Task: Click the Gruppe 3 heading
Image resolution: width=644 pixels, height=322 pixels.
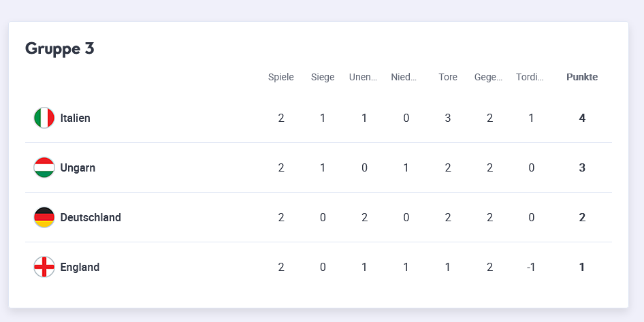Action: (x=60, y=48)
